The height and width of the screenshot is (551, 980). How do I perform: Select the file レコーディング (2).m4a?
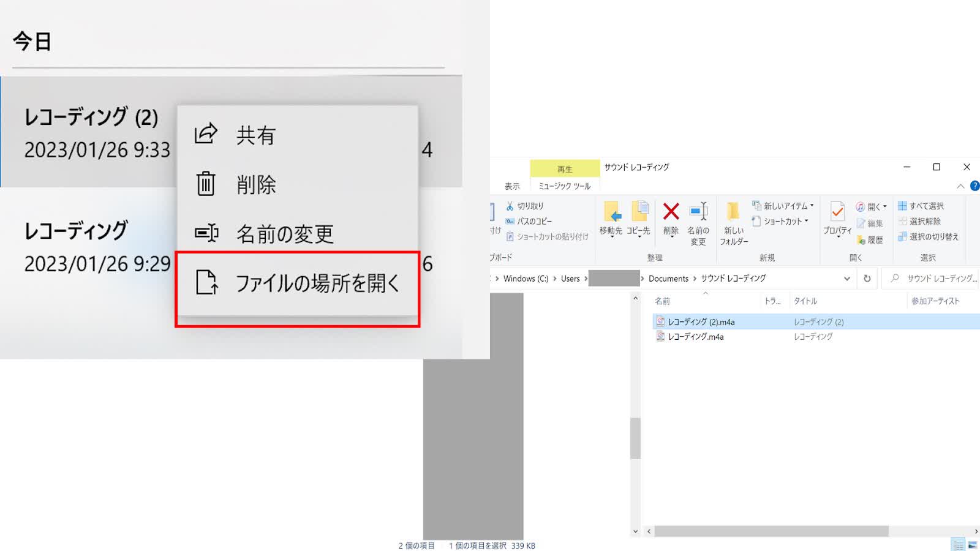point(701,322)
